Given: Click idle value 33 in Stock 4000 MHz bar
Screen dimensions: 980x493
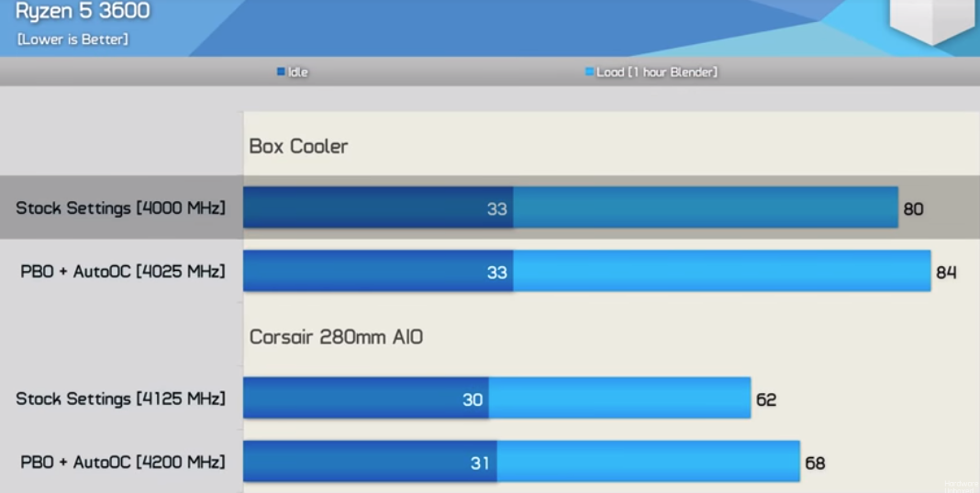Looking at the screenshot, I should [496, 209].
